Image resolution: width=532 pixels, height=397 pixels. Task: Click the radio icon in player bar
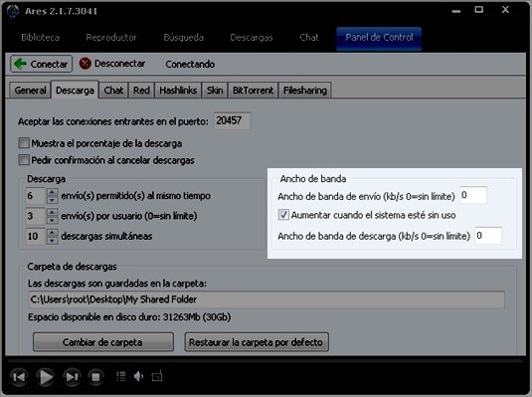pos(157,376)
